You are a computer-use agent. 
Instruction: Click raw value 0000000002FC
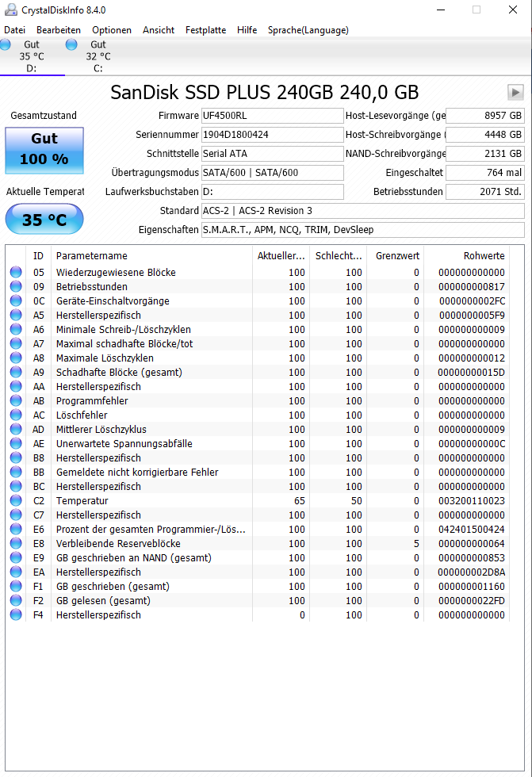tap(472, 300)
